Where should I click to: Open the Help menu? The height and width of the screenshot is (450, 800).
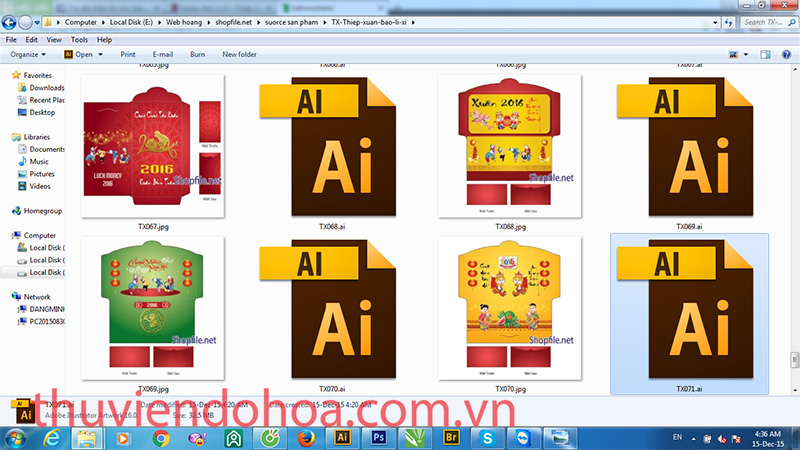click(x=104, y=40)
